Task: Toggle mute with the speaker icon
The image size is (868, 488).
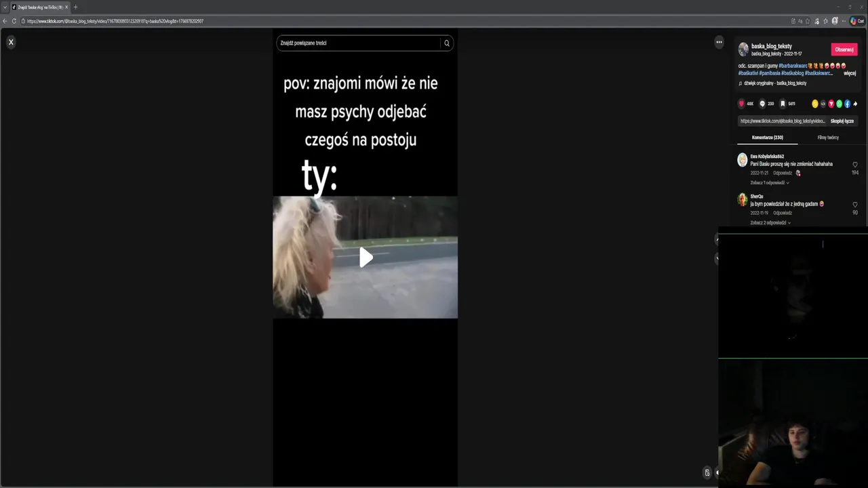Action: [x=717, y=472]
